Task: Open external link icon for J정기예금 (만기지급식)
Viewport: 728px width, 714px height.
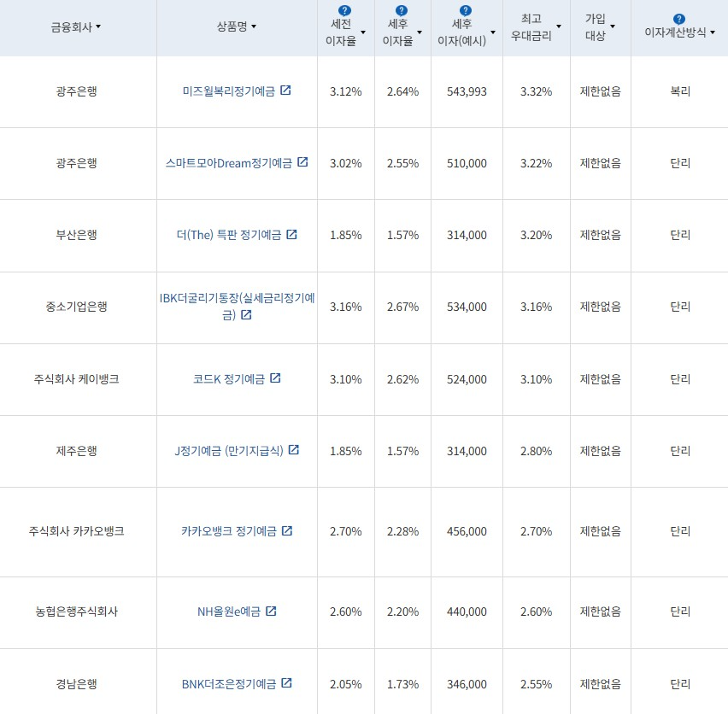Action: tap(294, 449)
